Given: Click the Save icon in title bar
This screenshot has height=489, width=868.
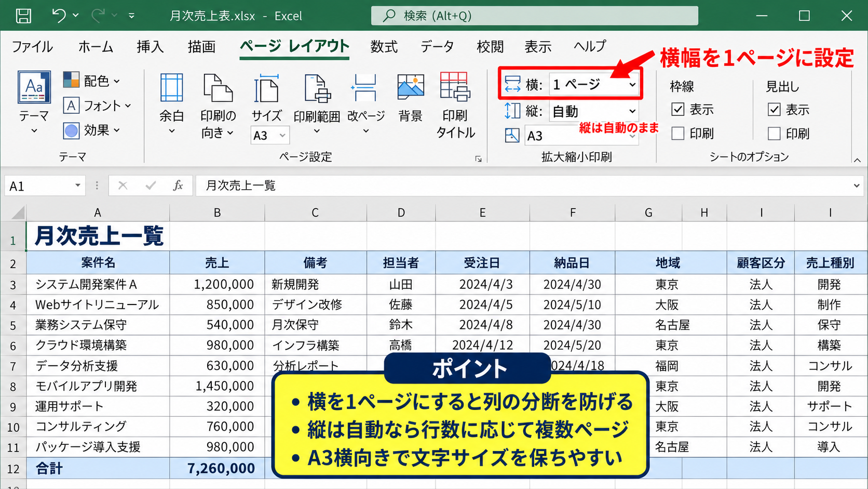Looking at the screenshot, I should 23,16.
